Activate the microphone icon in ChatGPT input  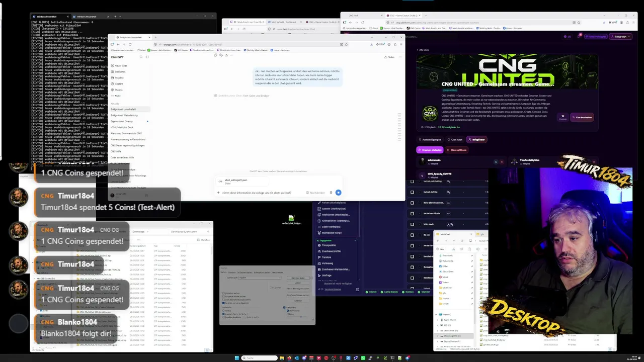[331, 193]
